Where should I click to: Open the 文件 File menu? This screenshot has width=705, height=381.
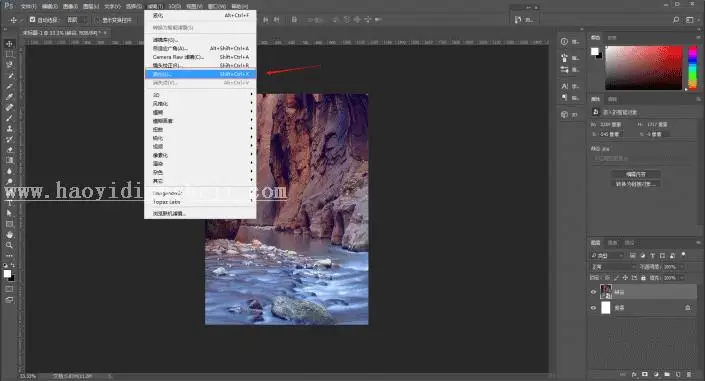(28, 6)
